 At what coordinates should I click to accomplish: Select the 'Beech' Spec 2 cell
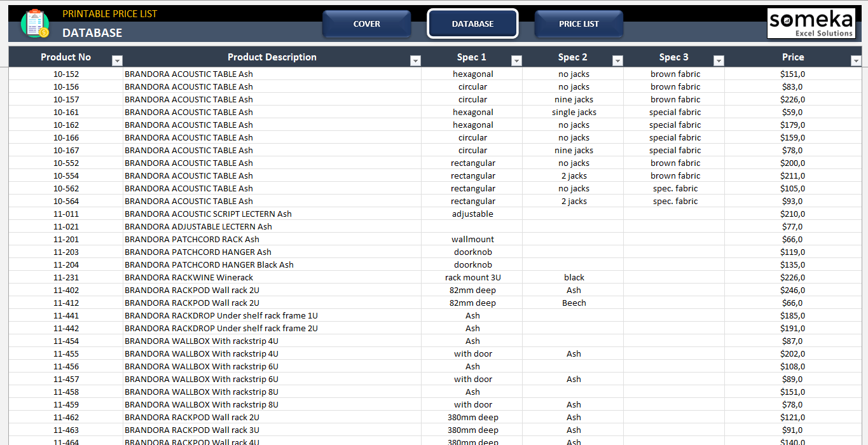coord(573,303)
